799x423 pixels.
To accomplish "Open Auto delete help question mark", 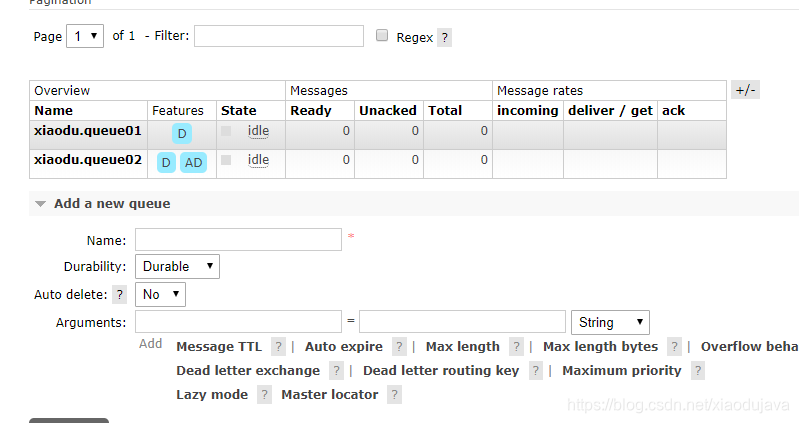I will click(119, 295).
